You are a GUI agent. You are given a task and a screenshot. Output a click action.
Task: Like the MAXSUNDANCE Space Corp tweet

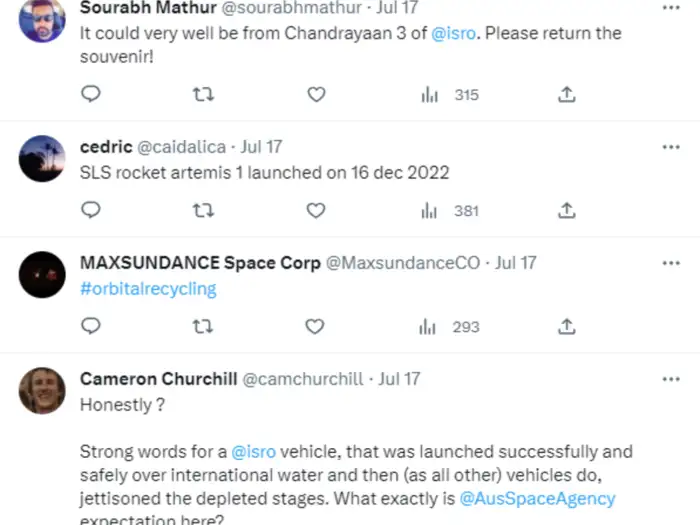pos(315,327)
